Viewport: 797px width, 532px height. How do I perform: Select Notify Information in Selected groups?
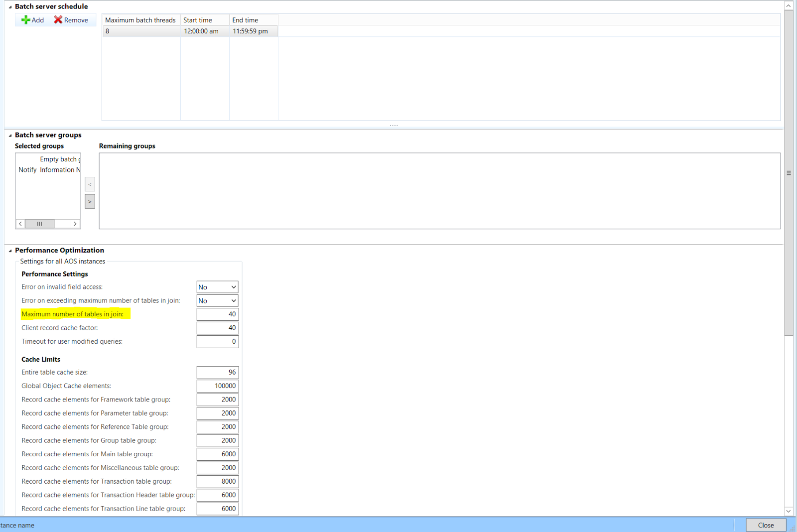49,169
